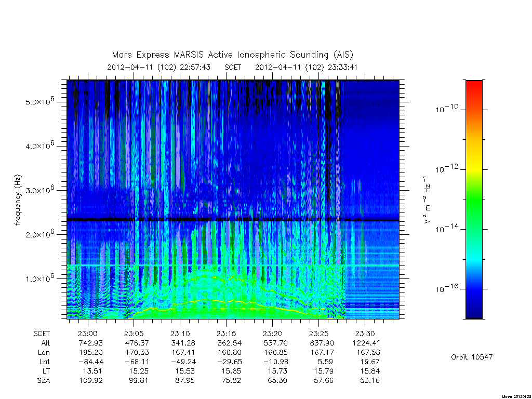Click the 10⁻¹⁴ colorbar tick label
532x399 pixels.
tap(447, 229)
